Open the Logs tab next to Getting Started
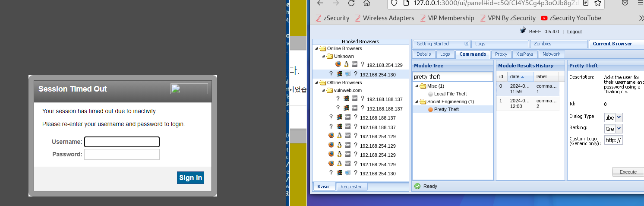 [500, 44]
